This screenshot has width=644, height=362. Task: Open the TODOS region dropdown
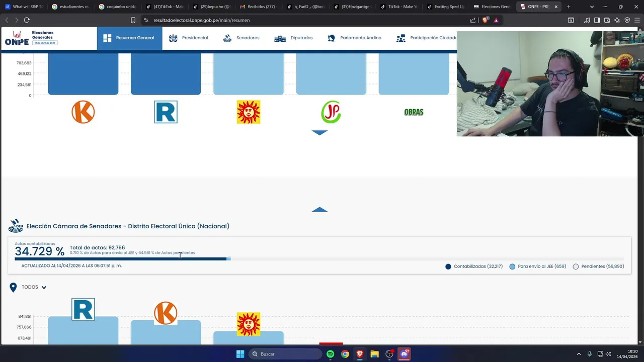click(x=34, y=287)
